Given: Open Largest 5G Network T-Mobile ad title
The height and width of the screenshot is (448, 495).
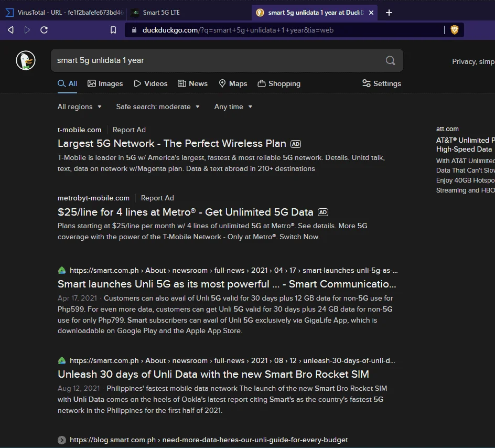Looking at the screenshot, I should [172, 144].
